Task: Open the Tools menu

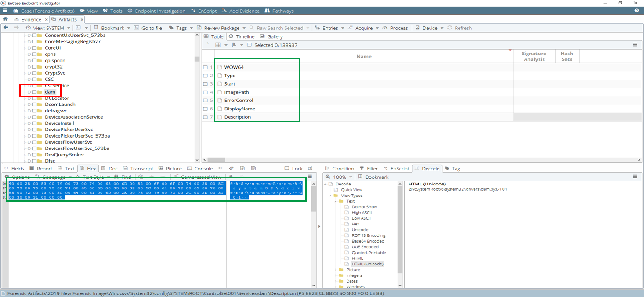Action: 112,11
